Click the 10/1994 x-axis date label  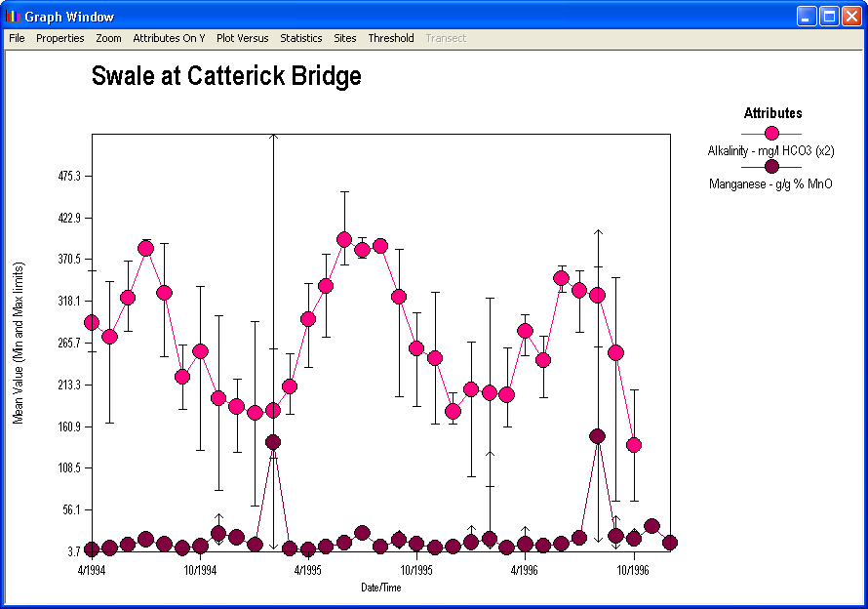[200, 570]
